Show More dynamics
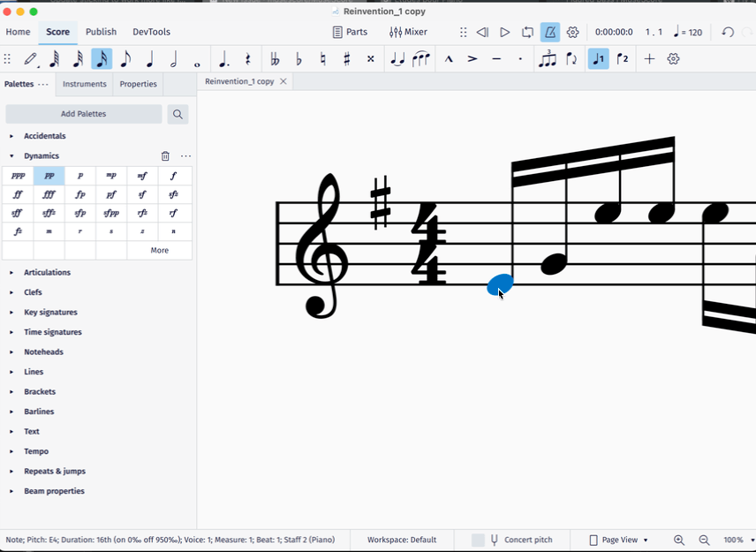Image resolution: width=756 pixels, height=552 pixels. (x=160, y=250)
